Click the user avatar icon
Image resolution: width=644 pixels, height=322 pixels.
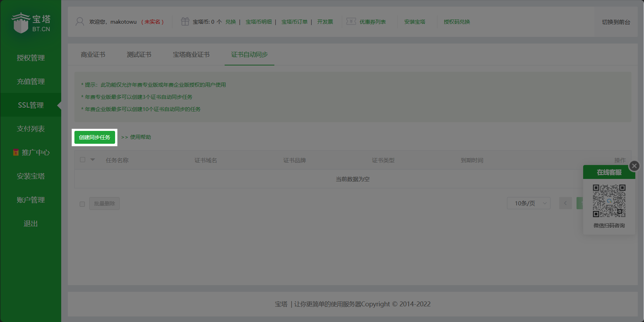[x=80, y=22]
